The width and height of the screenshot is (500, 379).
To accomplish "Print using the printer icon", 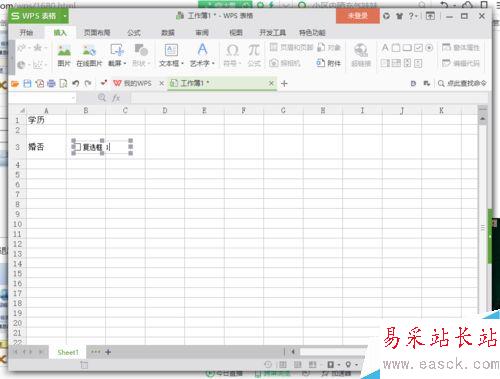I will point(51,83).
